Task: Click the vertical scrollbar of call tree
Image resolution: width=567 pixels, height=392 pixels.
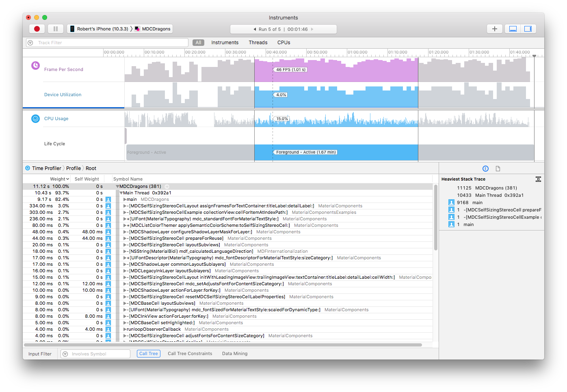Action: [436, 218]
